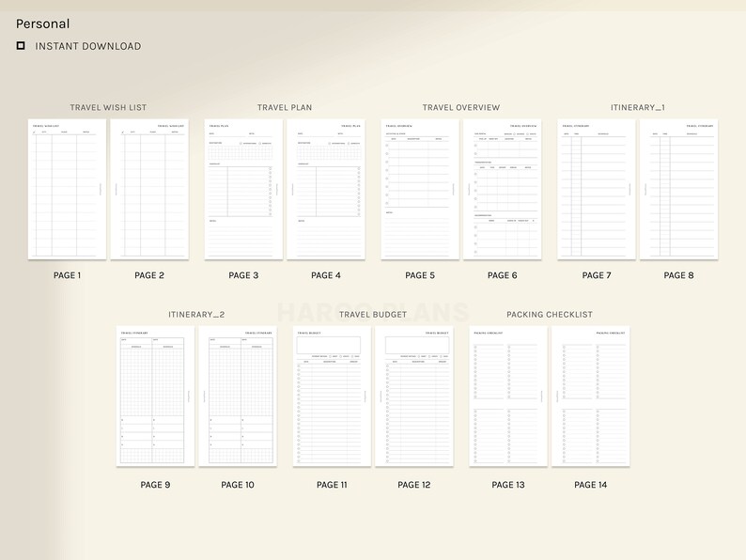Click the 'PAGE 6' caption
746x560 pixels.
click(x=503, y=275)
